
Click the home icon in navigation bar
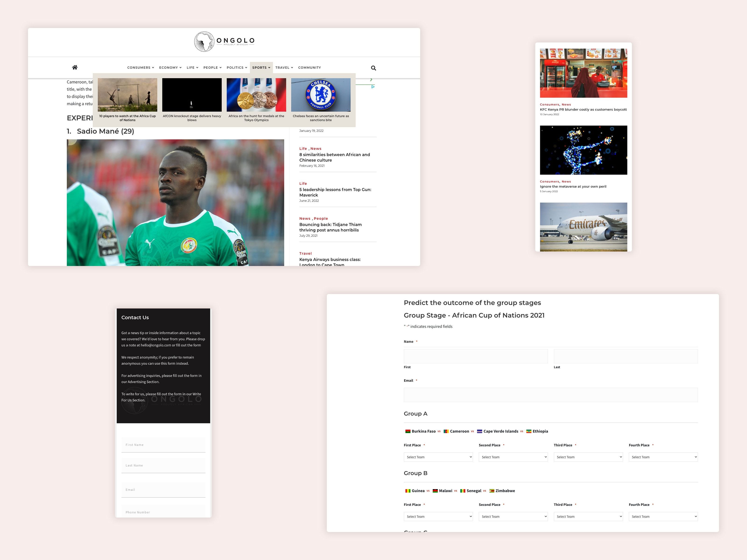(x=75, y=67)
